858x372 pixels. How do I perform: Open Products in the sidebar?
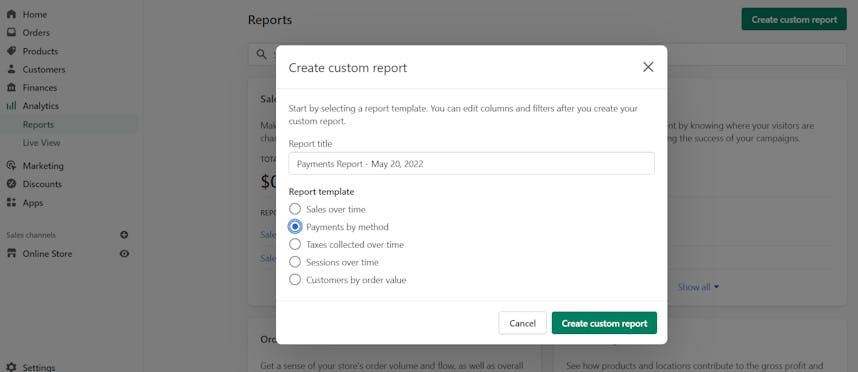40,51
